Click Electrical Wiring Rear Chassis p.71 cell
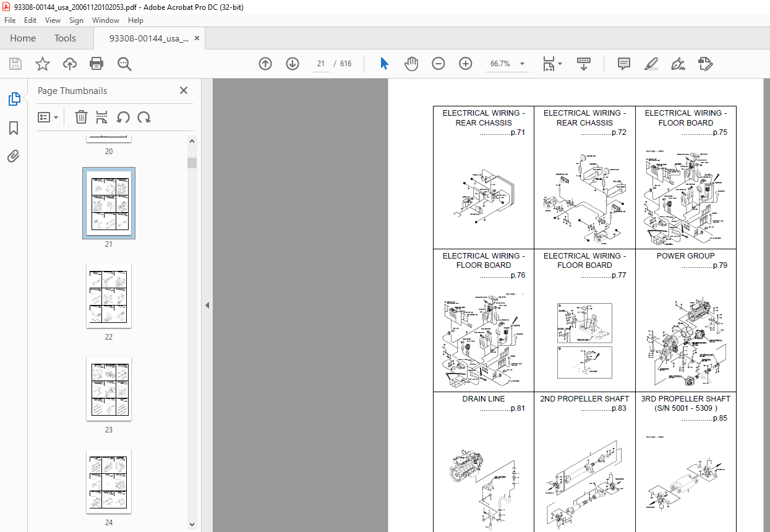The image size is (770, 532). (x=484, y=178)
